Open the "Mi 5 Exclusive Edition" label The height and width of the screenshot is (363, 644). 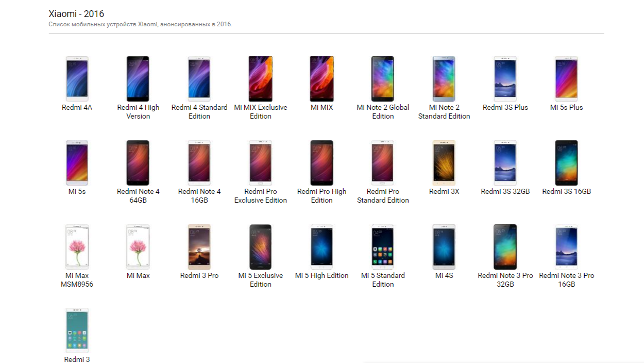(261, 280)
